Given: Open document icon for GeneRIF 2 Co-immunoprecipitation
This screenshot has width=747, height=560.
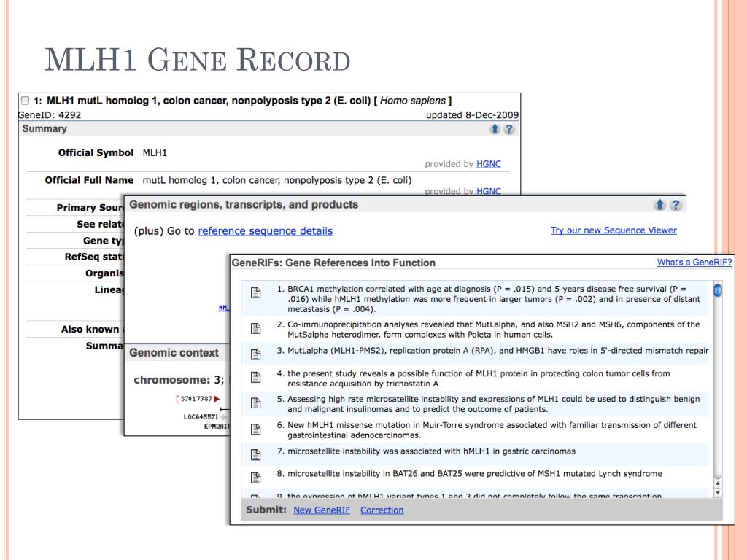Looking at the screenshot, I should [x=256, y=329].
